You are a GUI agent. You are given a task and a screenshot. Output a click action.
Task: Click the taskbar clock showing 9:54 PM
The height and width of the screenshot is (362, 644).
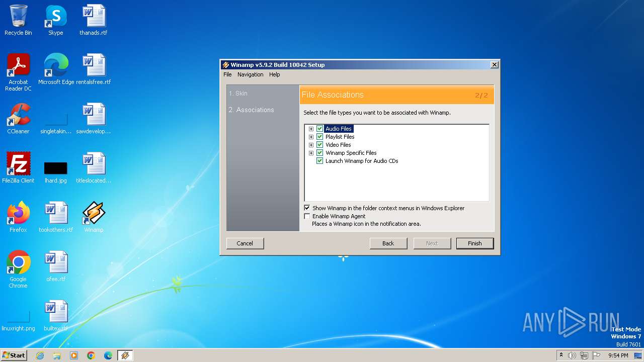coord(618,355)
